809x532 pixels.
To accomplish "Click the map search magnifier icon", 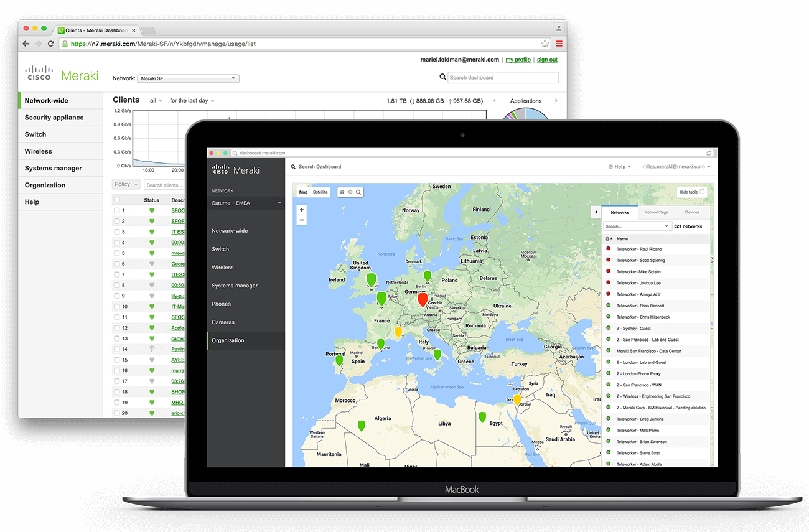I will click(x=358, y=192).
